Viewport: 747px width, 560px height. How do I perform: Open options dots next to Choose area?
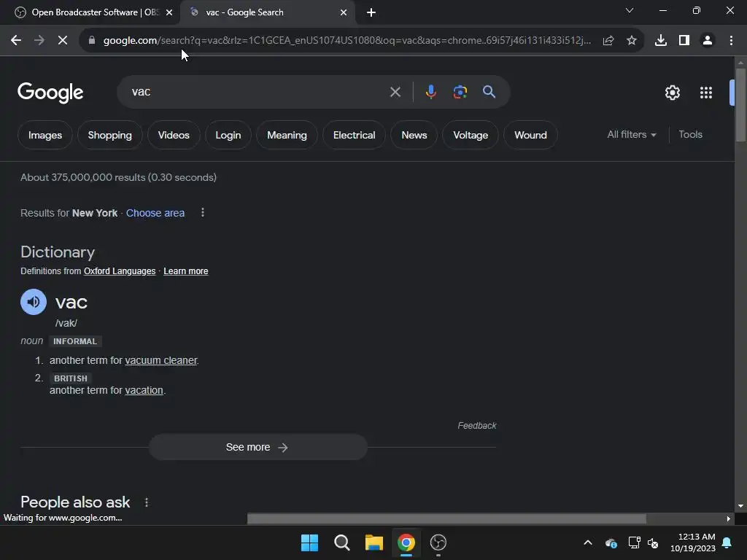click(203, 212)
